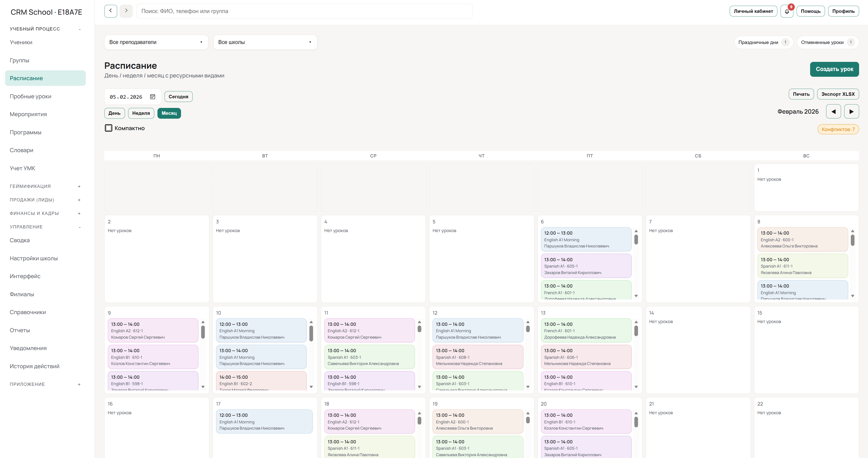Go forward with right chevron button
The image size is (868, 458).
pyautogui.click(x=126, y=11)
